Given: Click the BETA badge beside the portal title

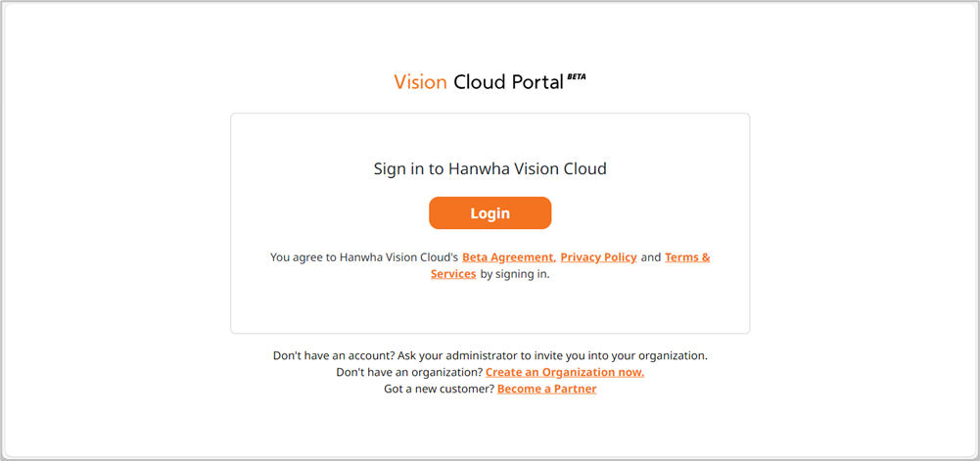Looking at the screenshot, I should (577, 77).
